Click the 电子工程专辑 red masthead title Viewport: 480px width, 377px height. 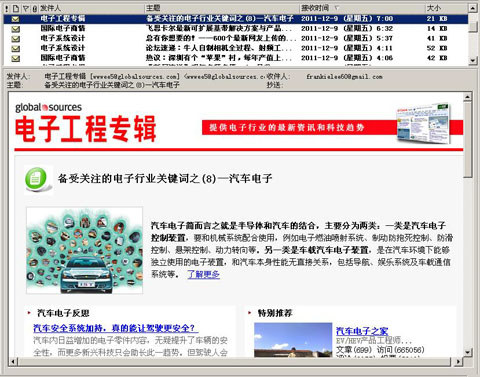pyautogui.click(x=86, y=129)
